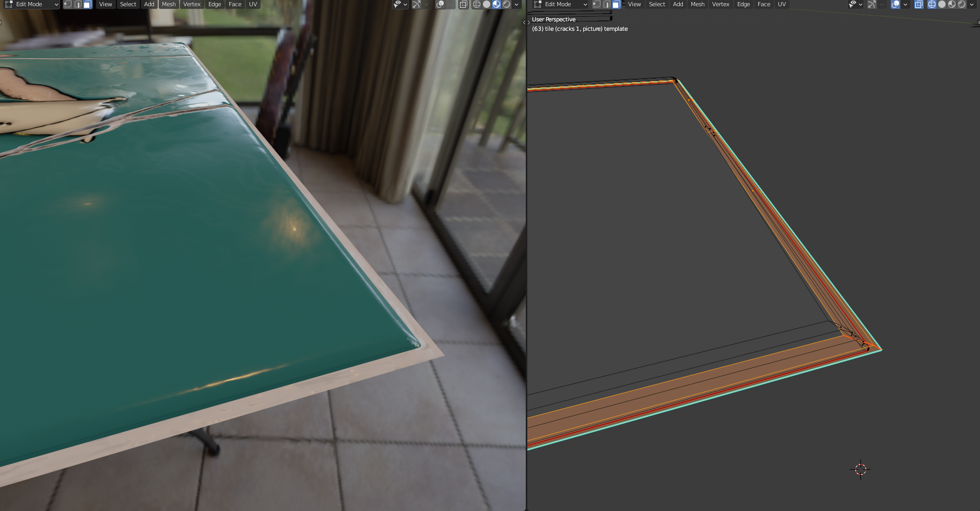Open Mesh menu in left viewport

click(169, 4)
